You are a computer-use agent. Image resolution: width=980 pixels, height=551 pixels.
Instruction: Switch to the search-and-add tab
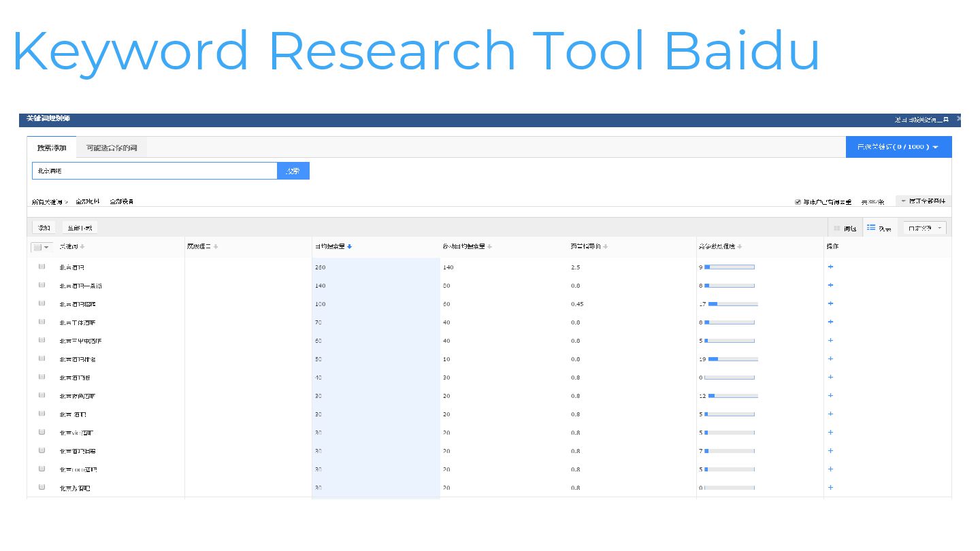[52, 147]
